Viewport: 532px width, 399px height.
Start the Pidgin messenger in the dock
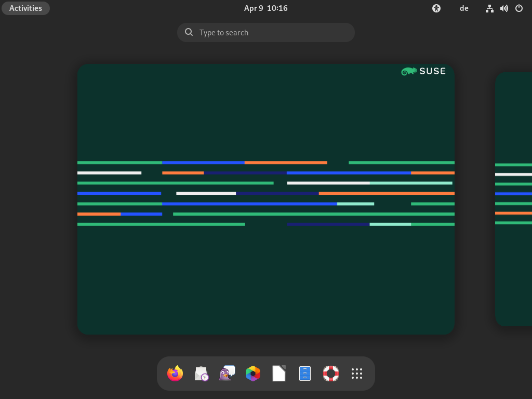(227, 374)
